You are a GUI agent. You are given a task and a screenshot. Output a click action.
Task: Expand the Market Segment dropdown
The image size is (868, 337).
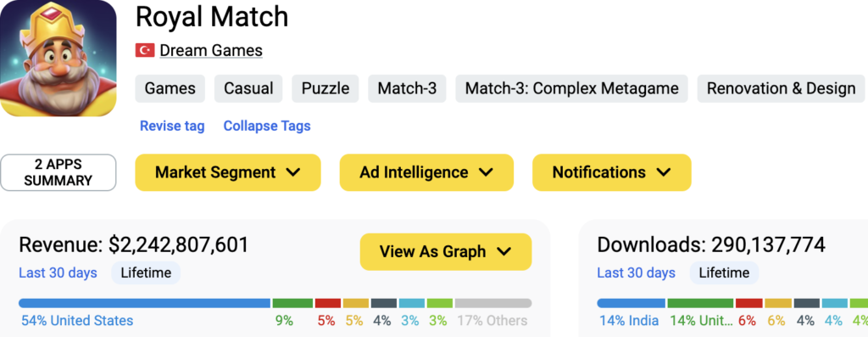tap(228, 172)
